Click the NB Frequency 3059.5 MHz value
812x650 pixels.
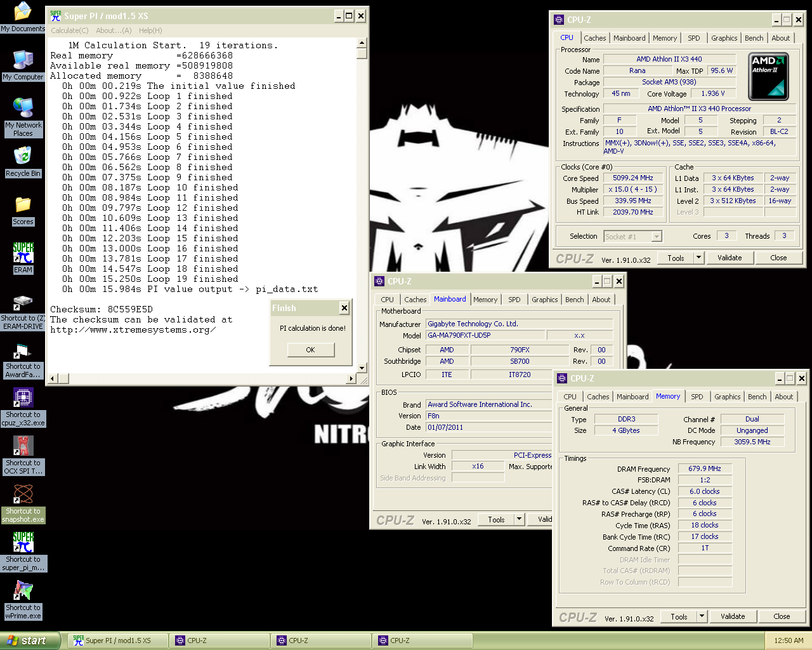click(752, 442)
